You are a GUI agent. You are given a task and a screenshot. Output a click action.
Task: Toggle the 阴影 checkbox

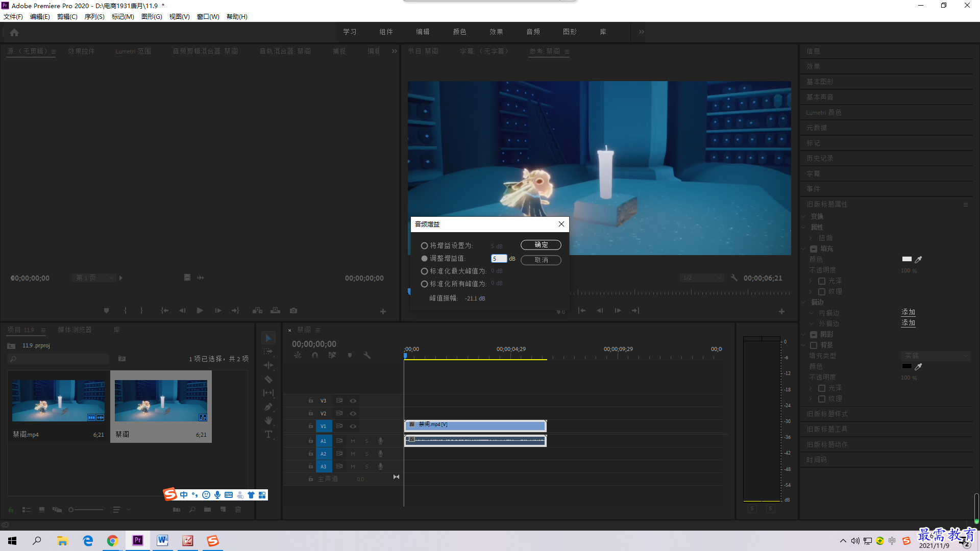(814, 335)
